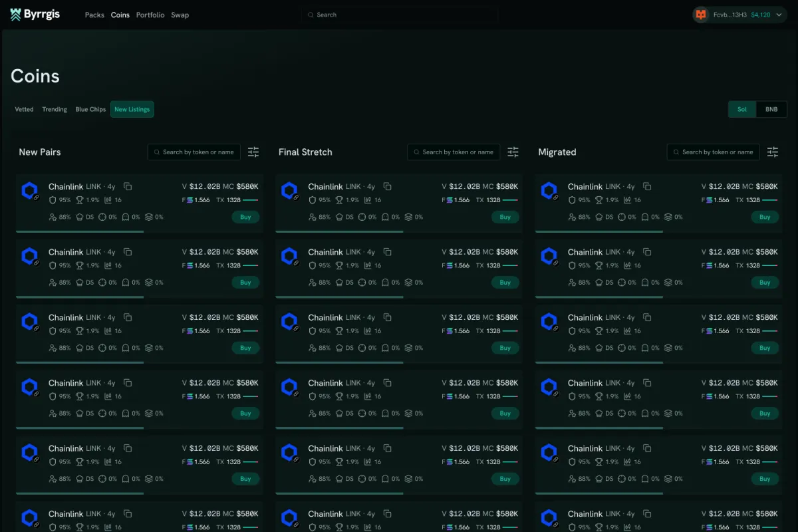Click the Byrrgis logo in header
The image size is (798, 532).
(35, 15)
